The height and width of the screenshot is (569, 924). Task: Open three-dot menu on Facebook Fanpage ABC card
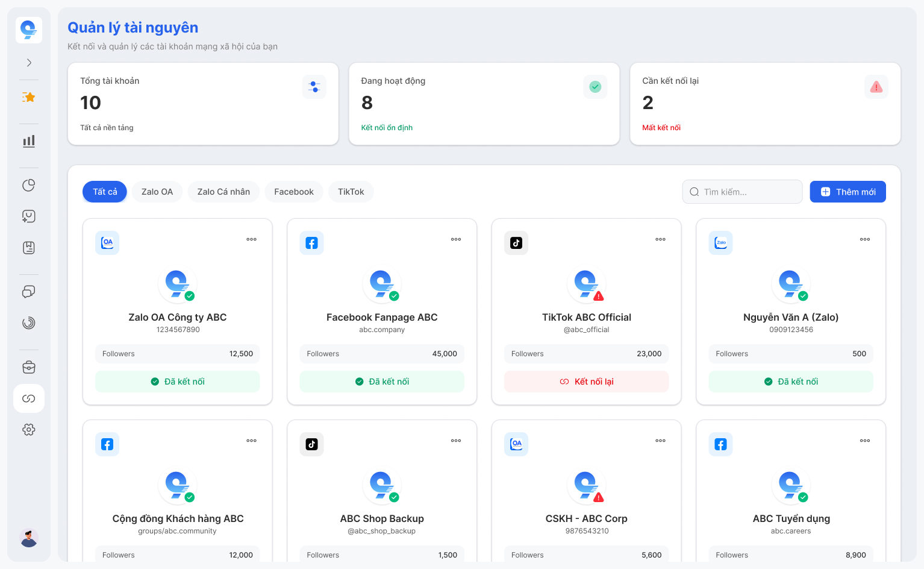tap(456, 239)
